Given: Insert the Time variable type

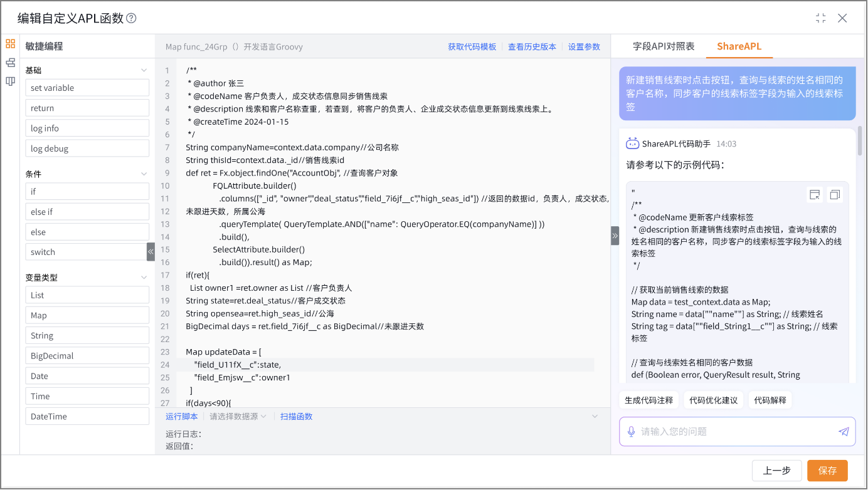Looking at the screenshot, I should 87,396.
